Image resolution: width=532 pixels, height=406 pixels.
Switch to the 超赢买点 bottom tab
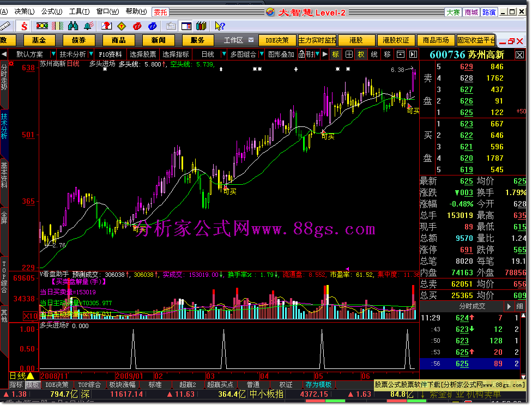220,385
